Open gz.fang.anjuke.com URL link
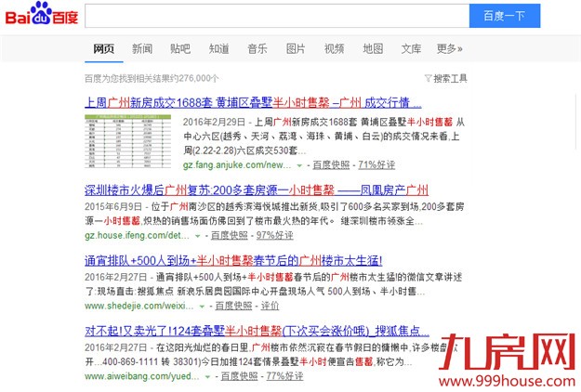 pos(237,165)
